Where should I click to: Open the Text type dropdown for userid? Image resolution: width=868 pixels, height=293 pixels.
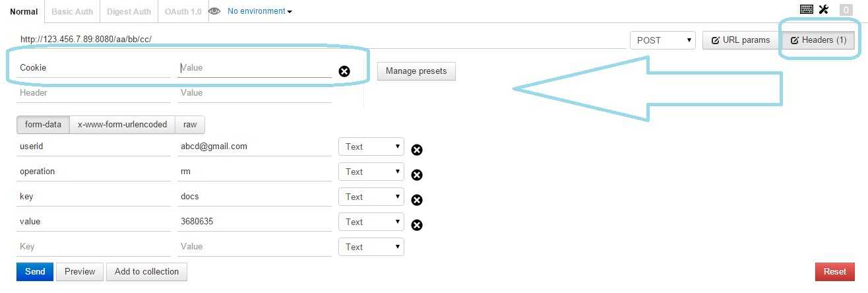(371, 146)
